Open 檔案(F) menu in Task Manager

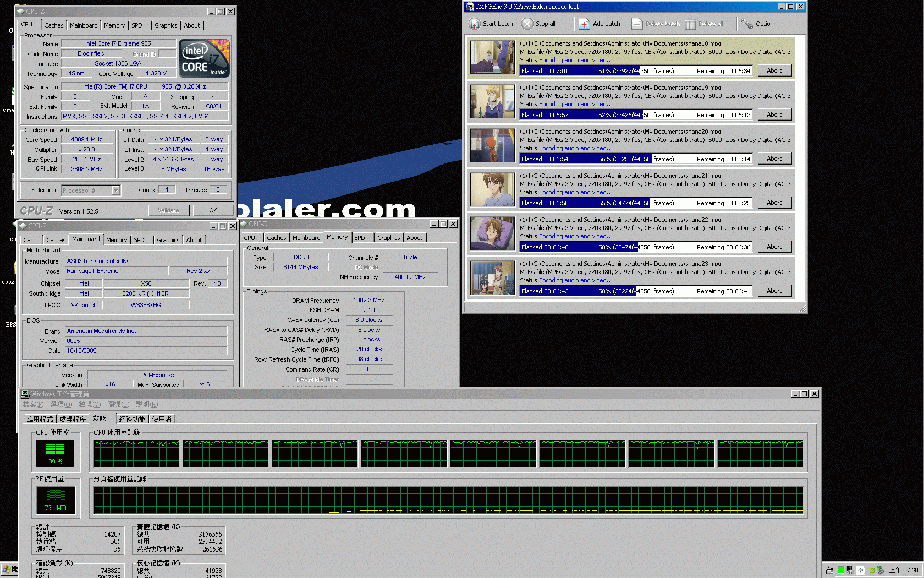[33, 405]
